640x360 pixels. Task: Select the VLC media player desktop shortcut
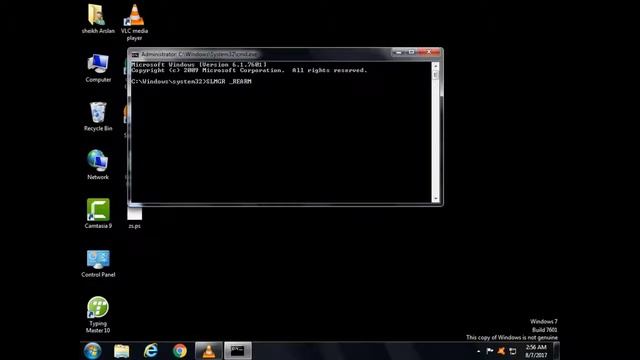tap(134, 22)
